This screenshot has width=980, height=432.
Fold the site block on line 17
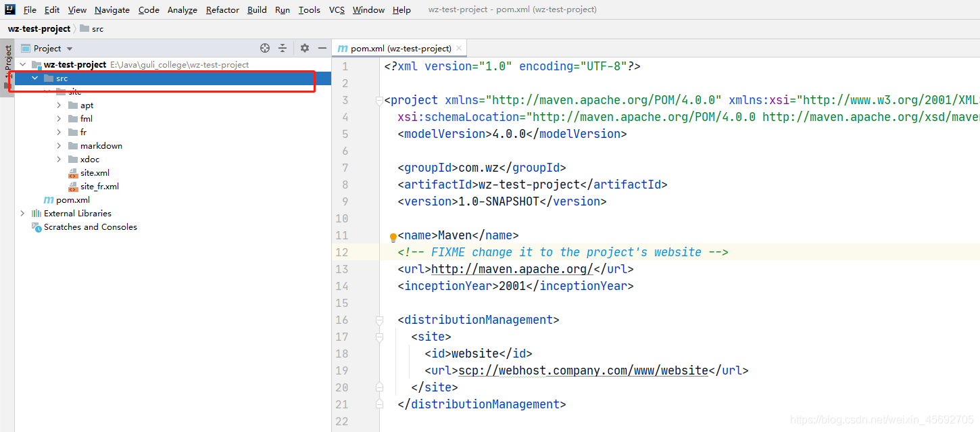tap(379, 337)
